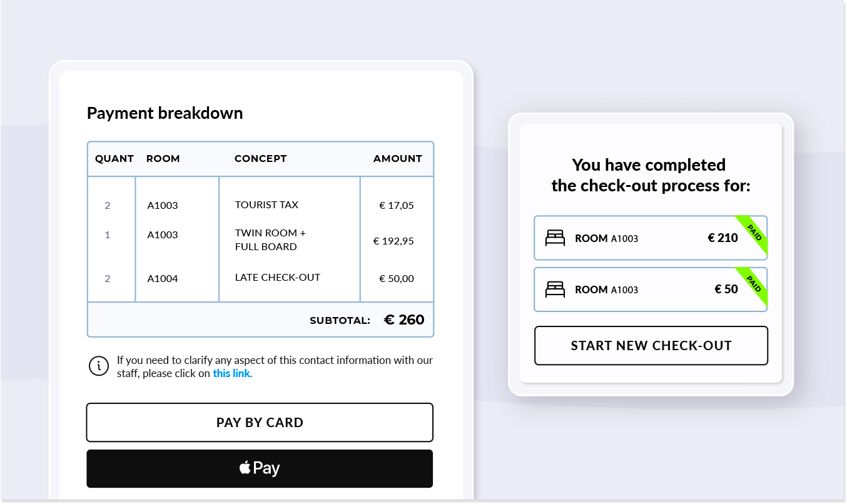Image resolution: width=847 pixels, height=504 pixels.
Task: Click the PAID ribbon on the €210 room
Action: (753, 231)
